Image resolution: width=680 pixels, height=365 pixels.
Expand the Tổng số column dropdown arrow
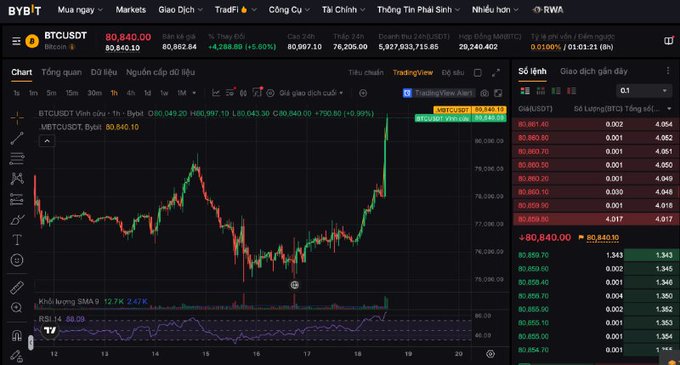[669, 109]
